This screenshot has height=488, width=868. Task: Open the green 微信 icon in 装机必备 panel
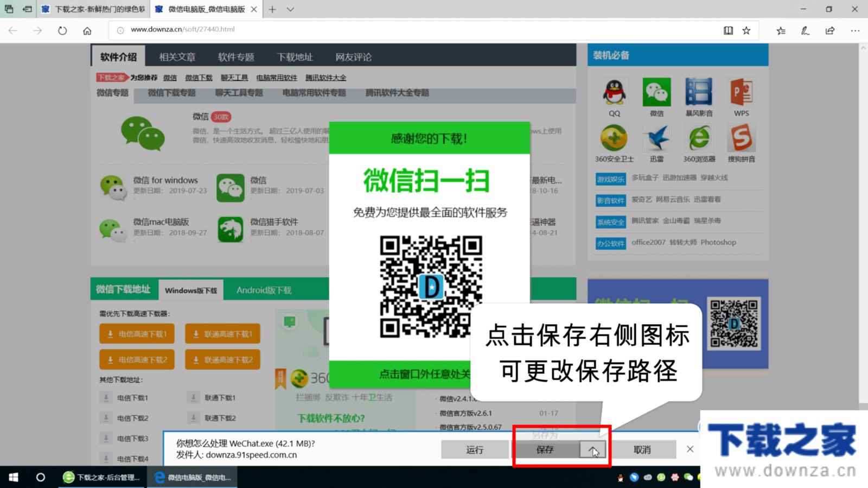(x=656, y=92)
